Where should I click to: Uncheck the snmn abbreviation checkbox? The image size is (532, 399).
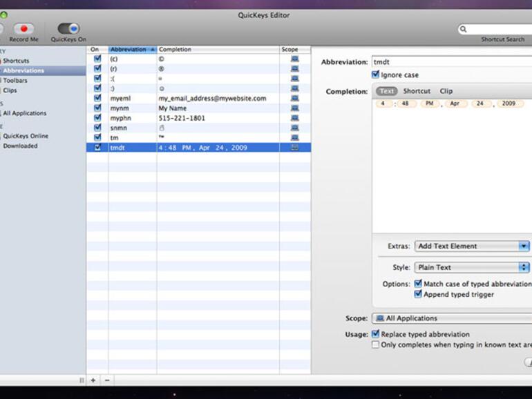point(97,127)
